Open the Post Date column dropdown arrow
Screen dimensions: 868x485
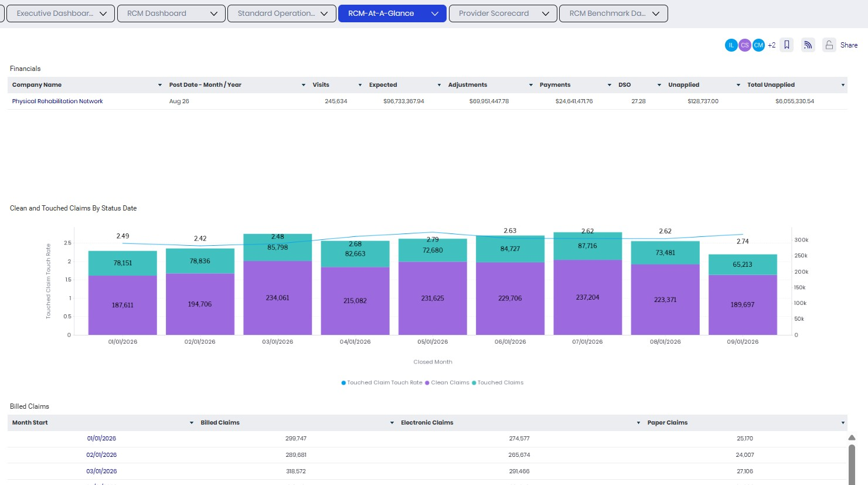tap(303, 85)
